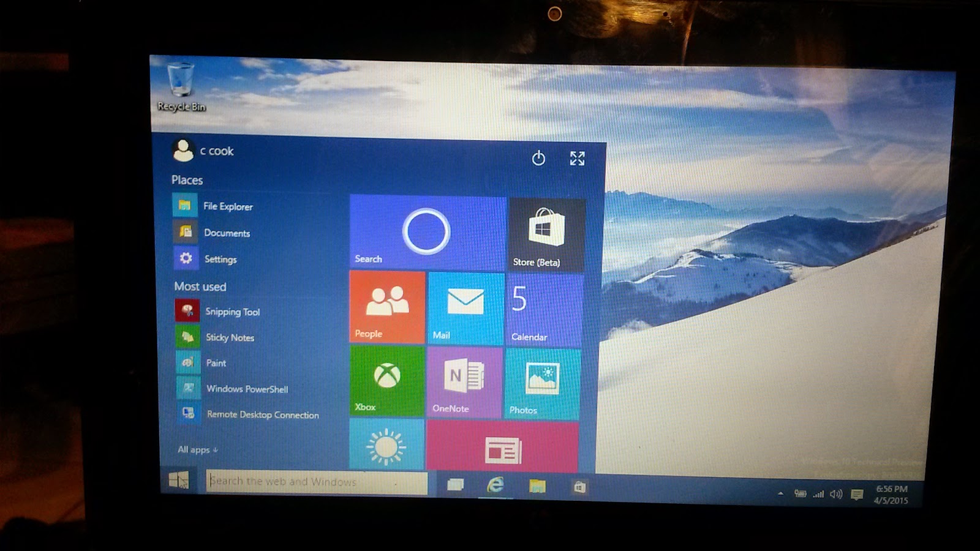
Task: Open the Mail tile
Action: point(466,309)
